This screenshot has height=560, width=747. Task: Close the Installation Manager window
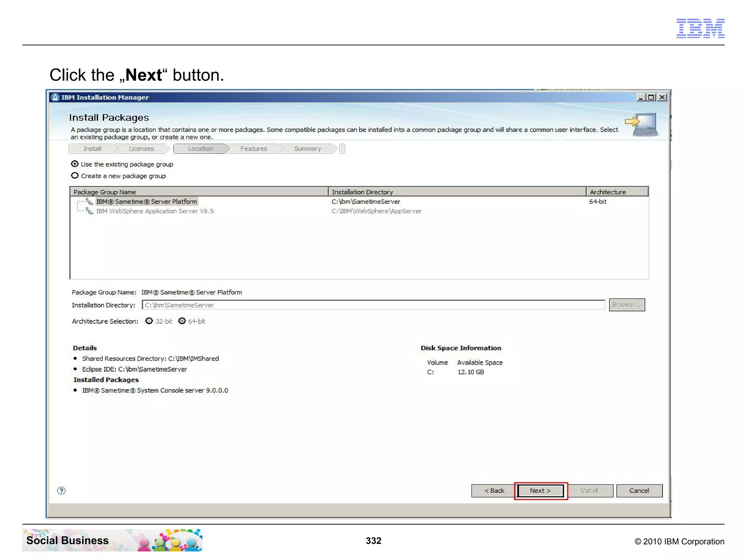pyautogui.click(x=662, y=97)
